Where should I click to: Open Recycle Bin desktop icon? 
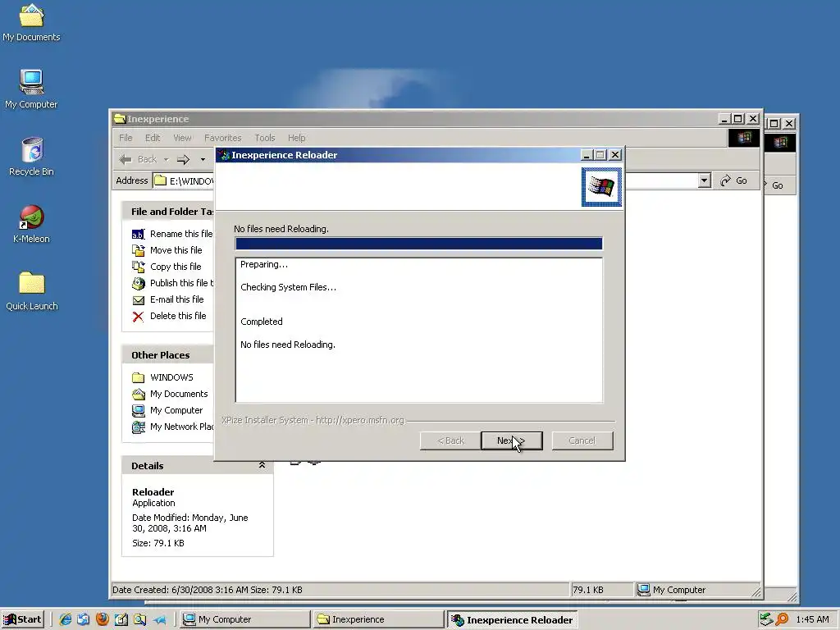click(x=32, y=157)
